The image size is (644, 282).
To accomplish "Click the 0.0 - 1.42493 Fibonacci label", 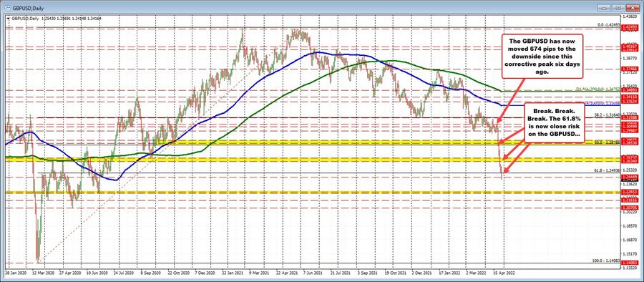I will 609,25.
